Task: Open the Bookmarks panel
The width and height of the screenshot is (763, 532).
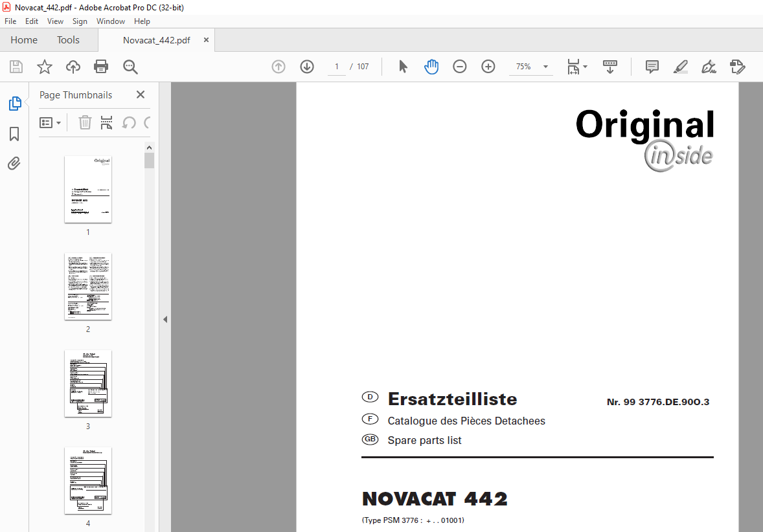Action: [14, 134]
